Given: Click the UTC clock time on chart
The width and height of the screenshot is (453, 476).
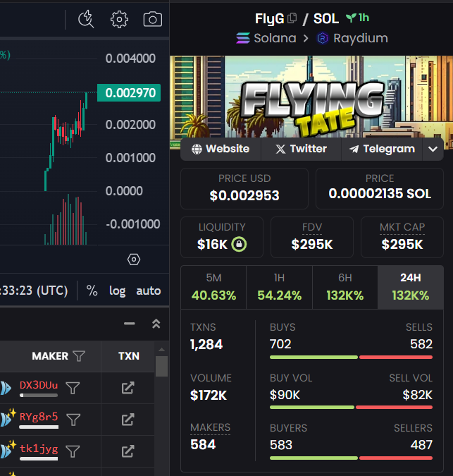Looking at the screenshot, I should tap(34, 291).
